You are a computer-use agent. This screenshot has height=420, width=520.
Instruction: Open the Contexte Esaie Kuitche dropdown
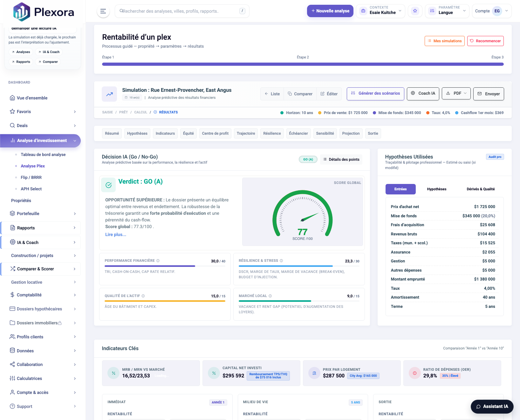[x=380, y=11]
